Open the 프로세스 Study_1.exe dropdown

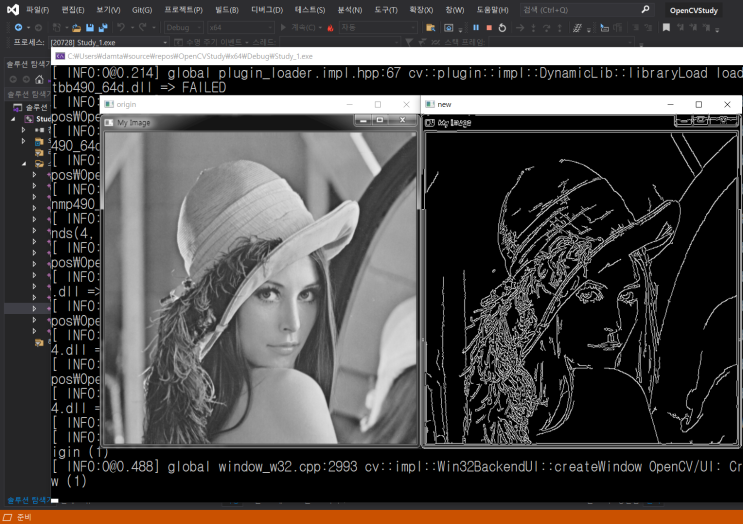(108, 42)
